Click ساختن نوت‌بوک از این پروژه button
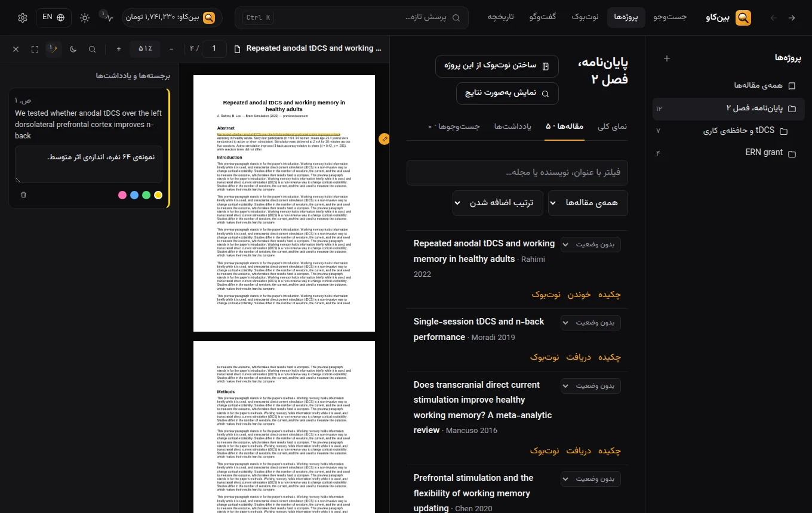This screenshot has height=513, width=812. tap(497, 66)
